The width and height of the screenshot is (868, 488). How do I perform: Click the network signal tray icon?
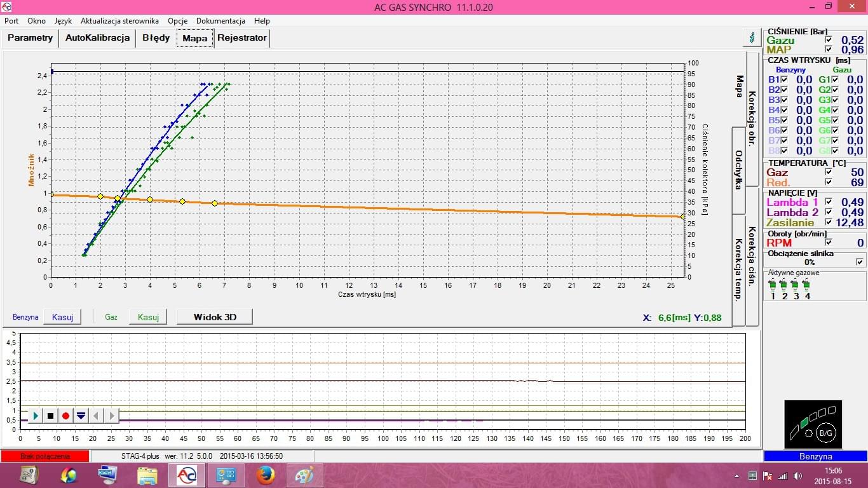782,475
